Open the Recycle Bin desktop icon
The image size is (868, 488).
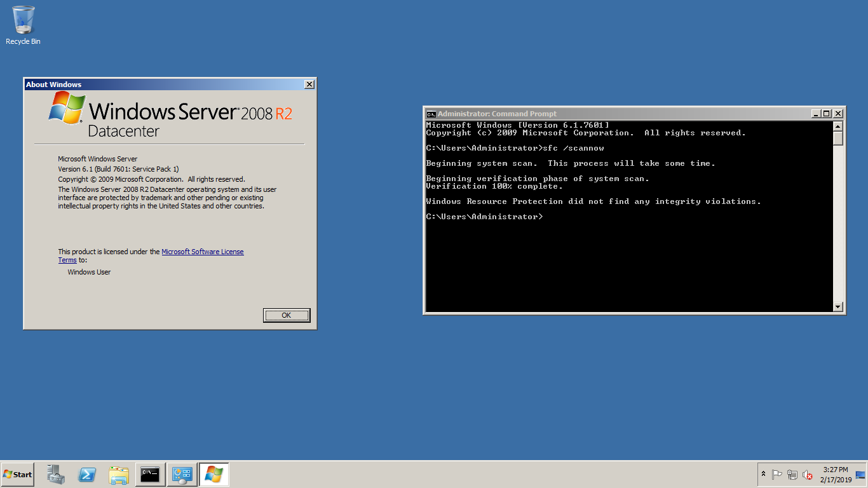click(x=23, y=25)
